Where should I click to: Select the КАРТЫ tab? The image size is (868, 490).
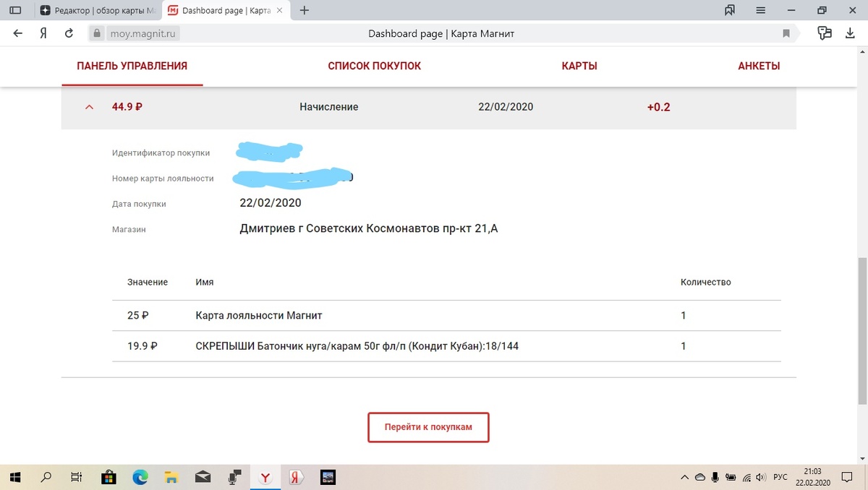click(x=579, y=65)
